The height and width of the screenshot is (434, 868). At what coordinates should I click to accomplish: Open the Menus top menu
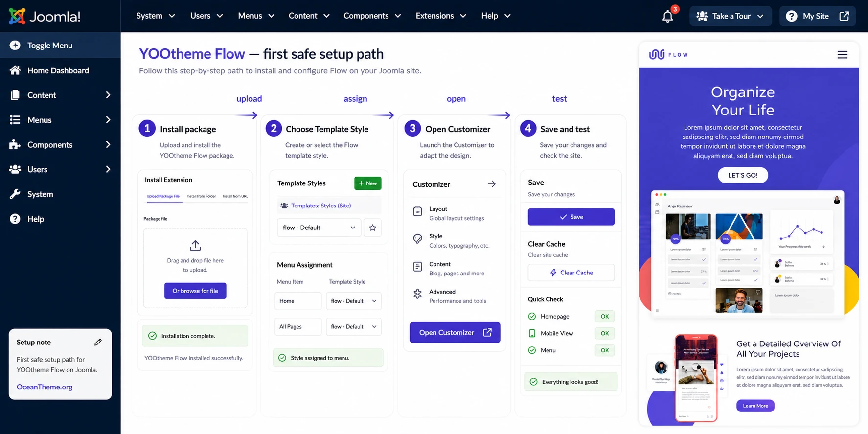click(256, 16)
